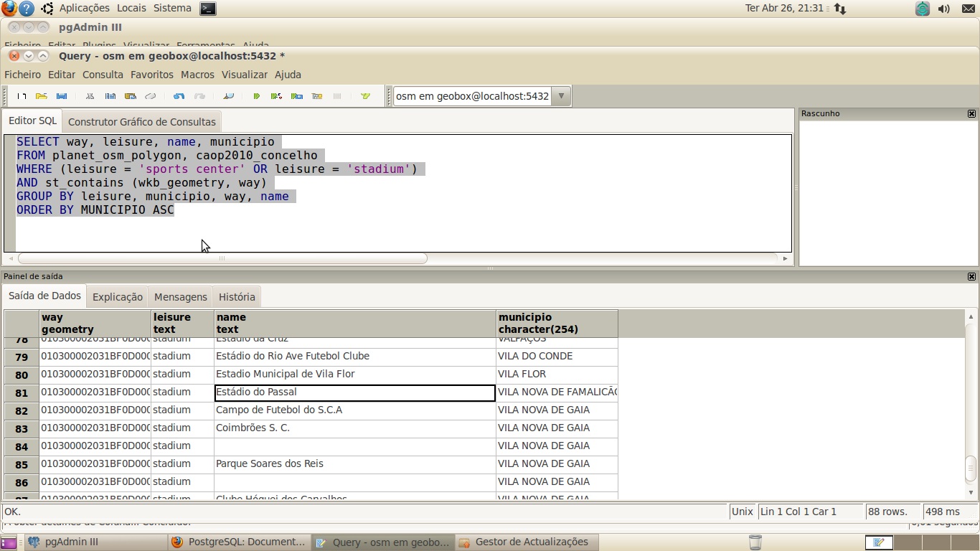Switch to the Explicação tab
The image size is (980, 551).
pyautogui.click(x=118, y=296)
